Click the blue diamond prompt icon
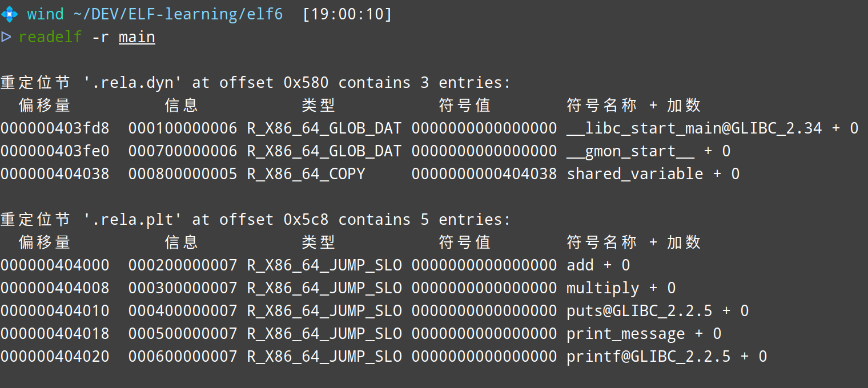This screenshot has width=868, height=388. (x=9, y=14)
